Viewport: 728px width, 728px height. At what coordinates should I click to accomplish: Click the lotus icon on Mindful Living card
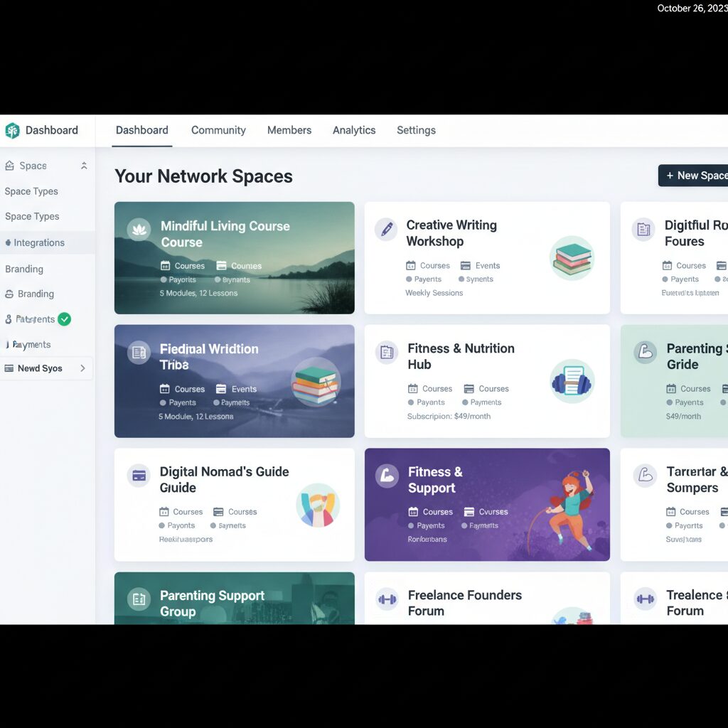click(138, 229)
